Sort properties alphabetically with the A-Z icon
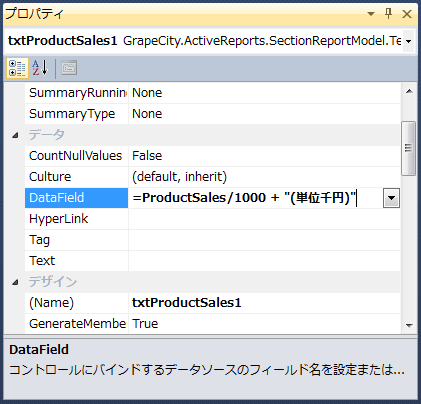Image resolution: width=421 pixels, height=404 pixels. coord(40,68)
